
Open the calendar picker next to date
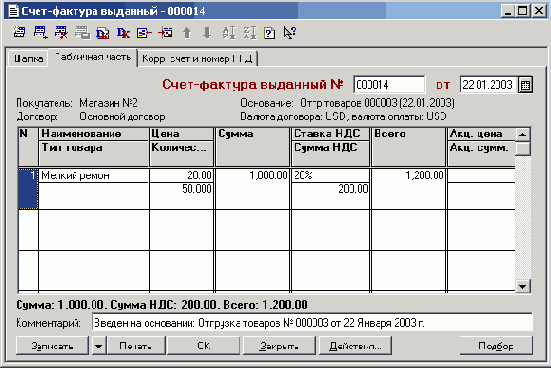tap(525, 85)
